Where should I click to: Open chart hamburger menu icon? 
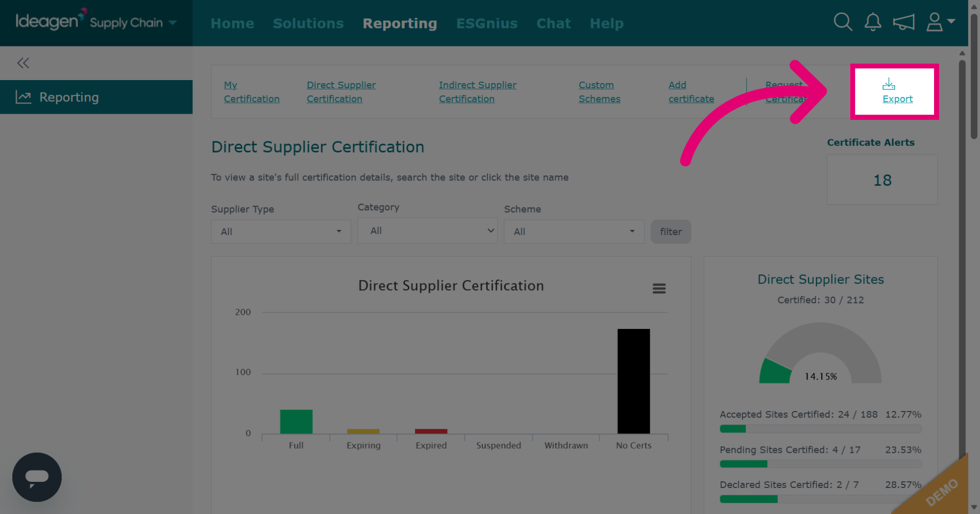coord(659,289)
